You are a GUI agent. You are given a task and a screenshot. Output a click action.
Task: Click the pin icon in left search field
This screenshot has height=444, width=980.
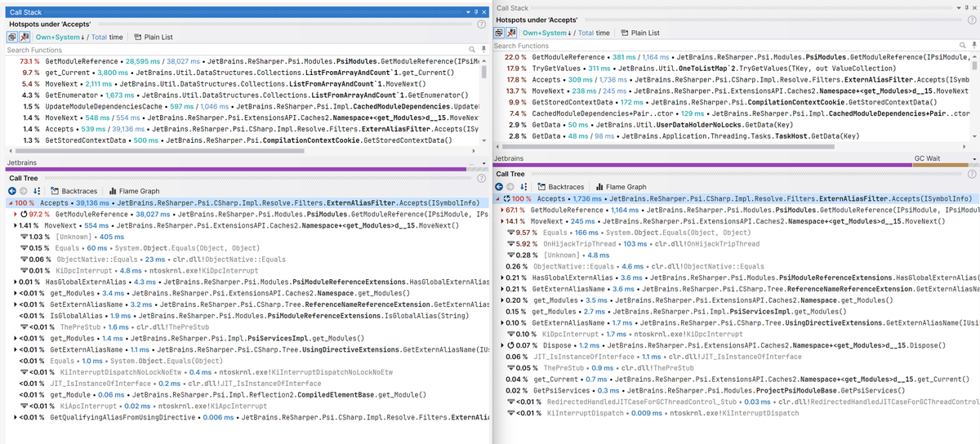tap(484, 51)
